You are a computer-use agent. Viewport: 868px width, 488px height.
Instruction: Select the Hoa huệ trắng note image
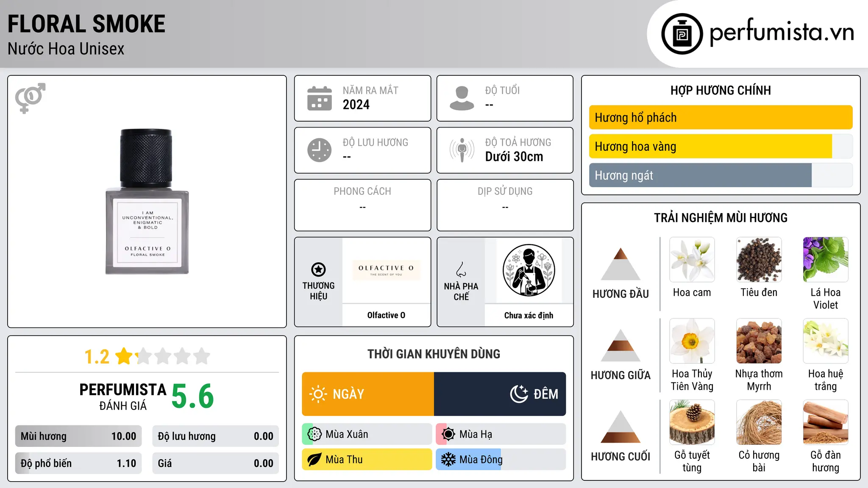[x=826, y=341]
